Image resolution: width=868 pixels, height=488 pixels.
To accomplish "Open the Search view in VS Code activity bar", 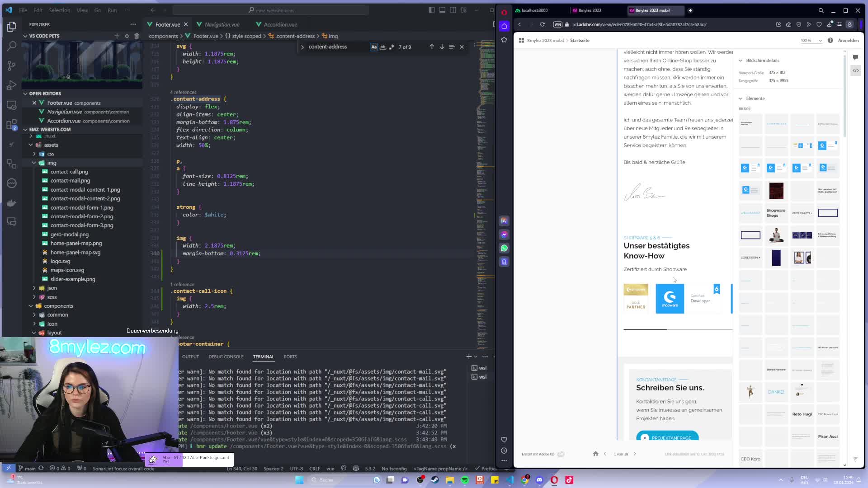I will [x=12, y=46].
